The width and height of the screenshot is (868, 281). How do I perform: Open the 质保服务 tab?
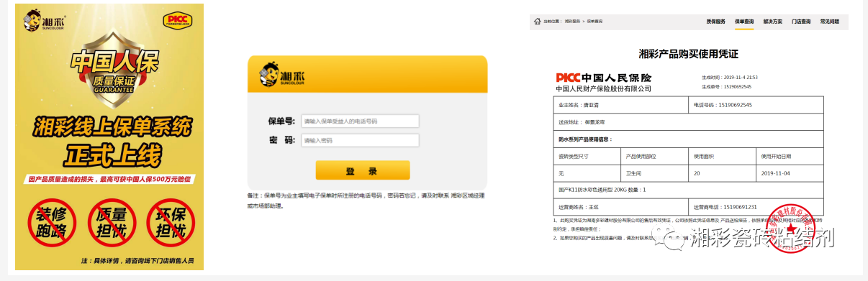coord(715,22)
